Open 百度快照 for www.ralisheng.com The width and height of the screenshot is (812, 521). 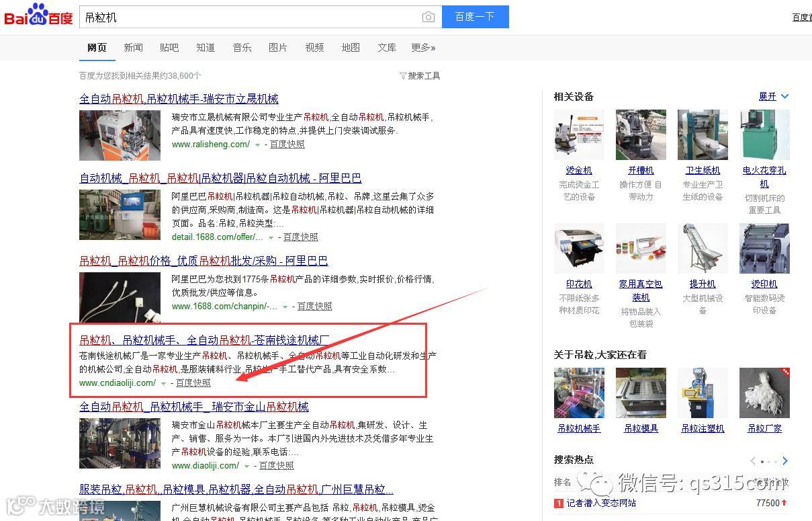tap(287, 144)
